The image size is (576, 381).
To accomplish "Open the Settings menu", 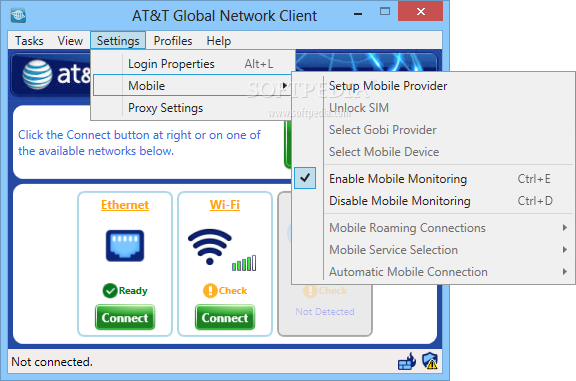I will coord(118,41).
